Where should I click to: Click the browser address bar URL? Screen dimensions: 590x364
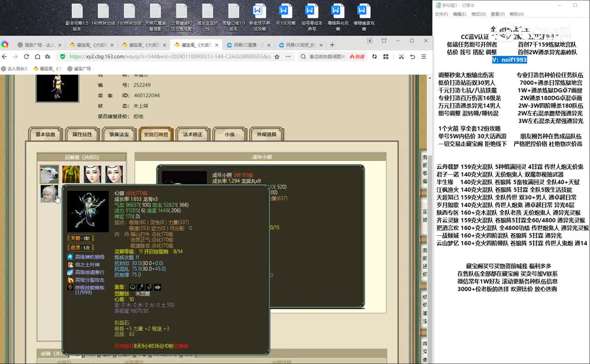(170, 57)
